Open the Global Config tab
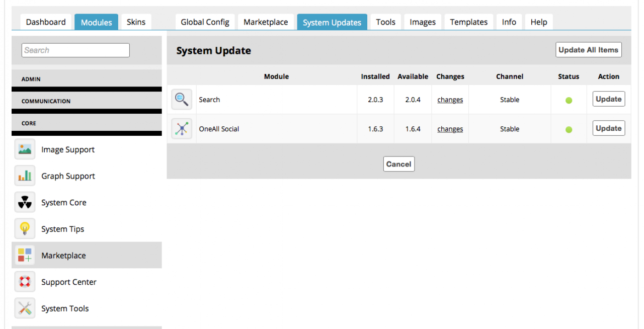The image size is (644, 329). (205, 22)
